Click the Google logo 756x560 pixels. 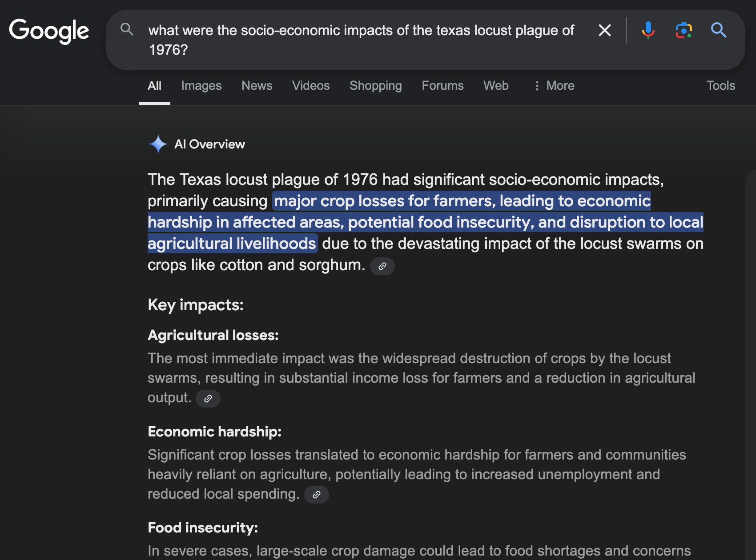click(x=49, y=31)
